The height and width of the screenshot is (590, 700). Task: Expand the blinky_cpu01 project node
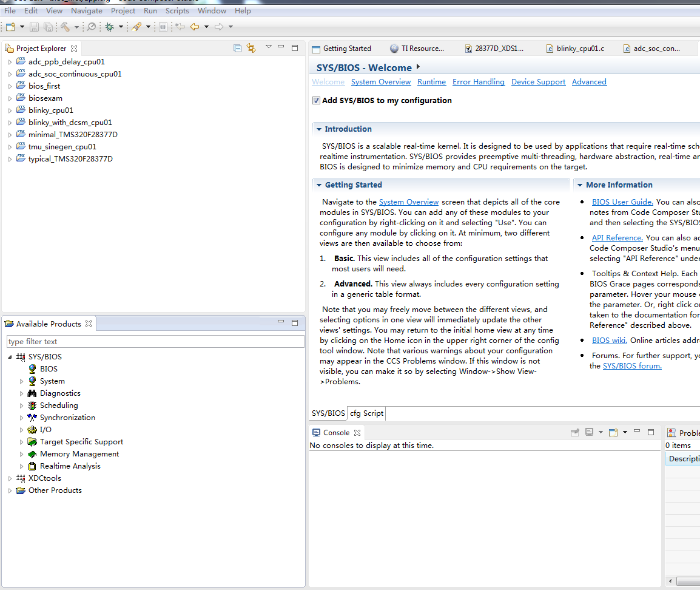click(10, 110)
